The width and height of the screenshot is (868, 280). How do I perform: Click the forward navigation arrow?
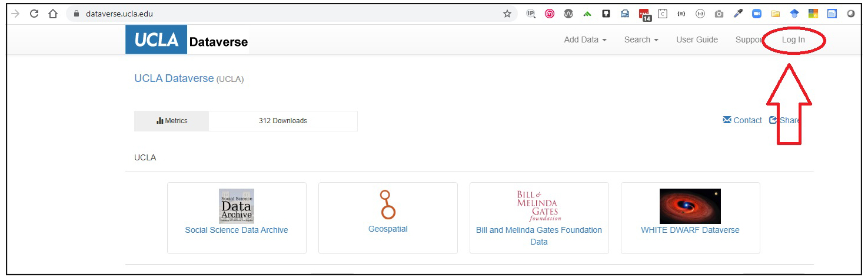tap(15, 14)
